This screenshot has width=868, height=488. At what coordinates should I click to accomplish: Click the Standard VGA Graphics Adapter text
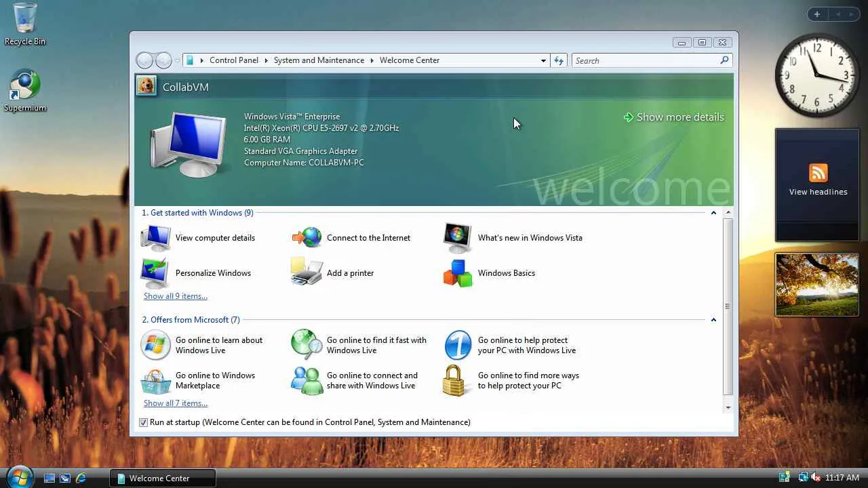pos(300,151)
